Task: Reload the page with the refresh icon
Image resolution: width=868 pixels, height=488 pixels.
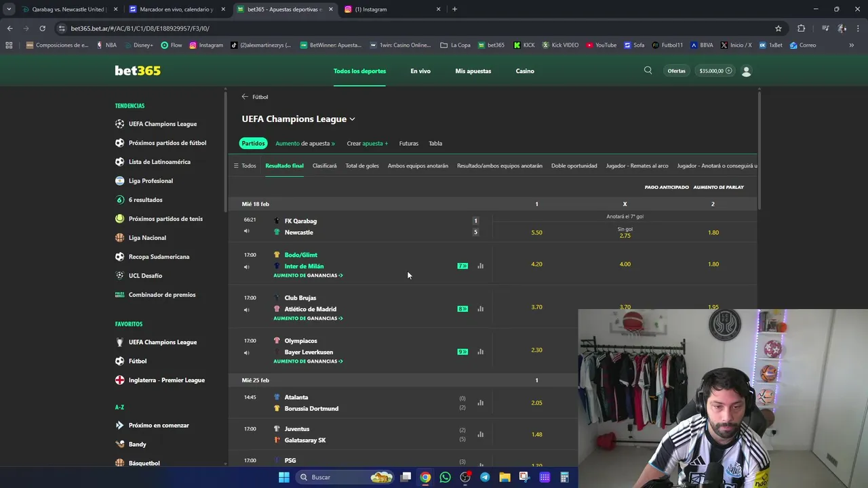Action: coord(42,28)
